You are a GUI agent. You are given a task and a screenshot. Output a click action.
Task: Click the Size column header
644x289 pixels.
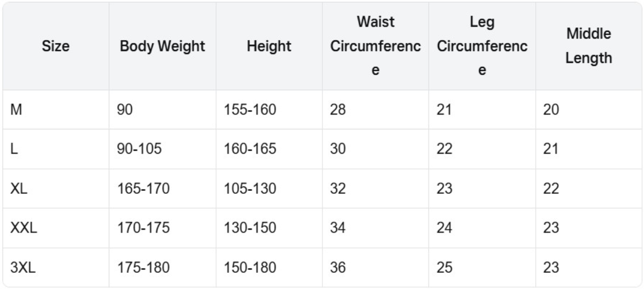pyautogui.click(x=55, y=46)
